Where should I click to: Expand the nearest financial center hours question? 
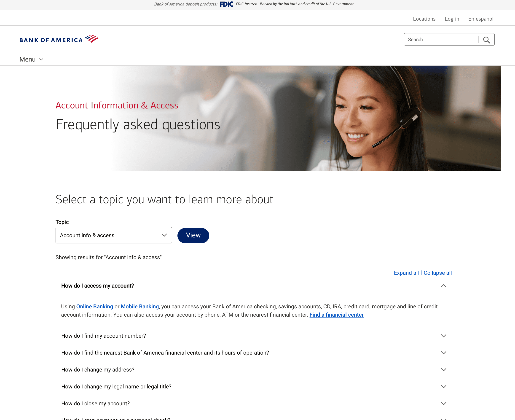[254, 353]
